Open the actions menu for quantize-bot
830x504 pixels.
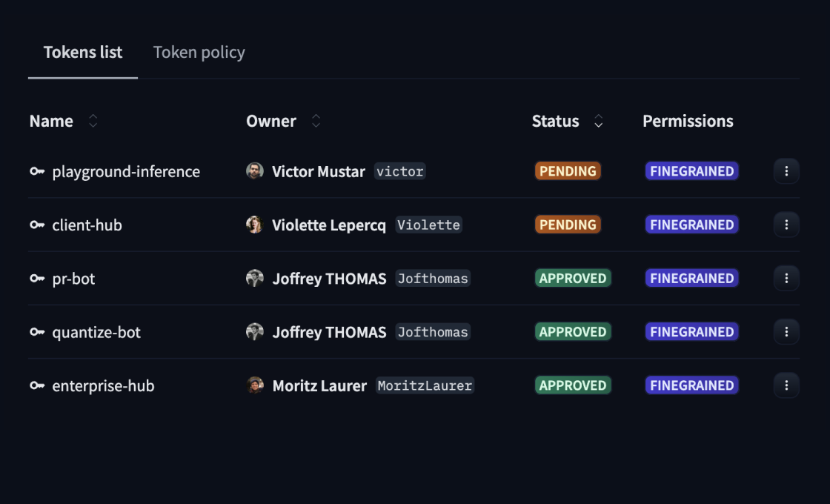[x=786, y=331]
